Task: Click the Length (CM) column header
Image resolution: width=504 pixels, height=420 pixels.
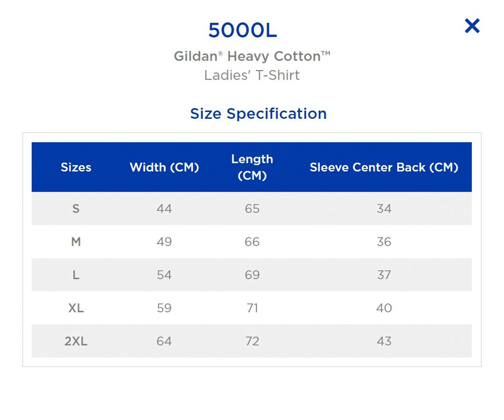Action: coord(252,167)
